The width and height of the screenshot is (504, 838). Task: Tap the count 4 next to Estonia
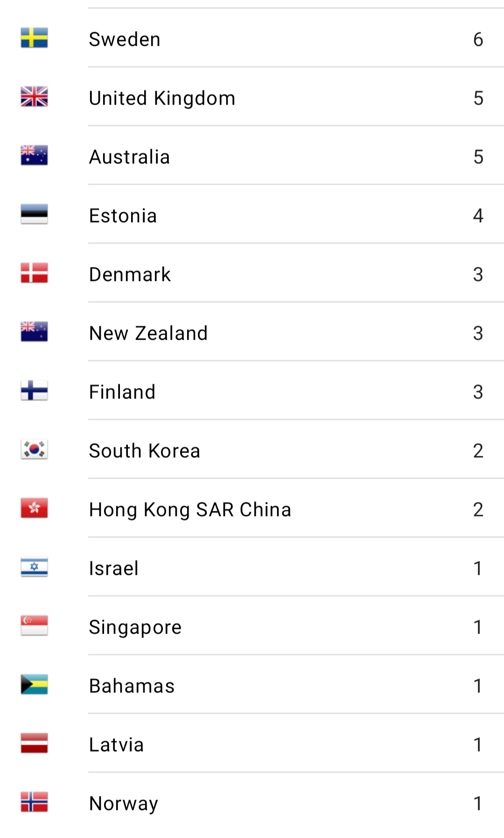478,216
